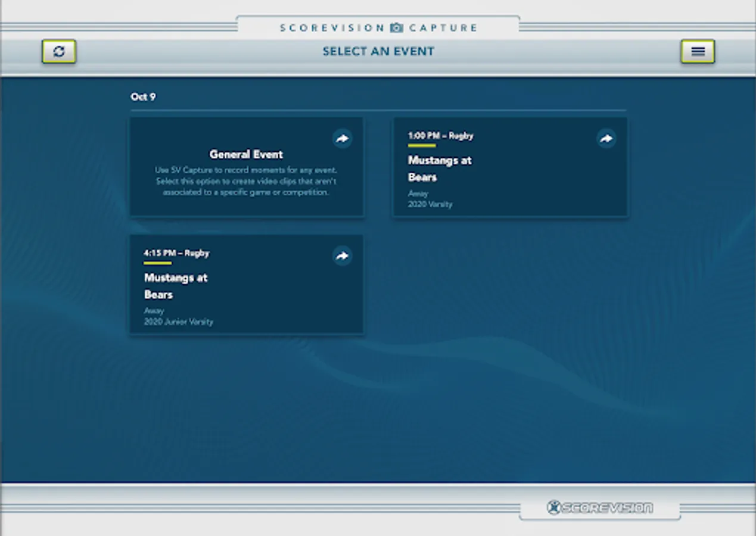Click the Oct 9 date header

click(x=143, y=96)
